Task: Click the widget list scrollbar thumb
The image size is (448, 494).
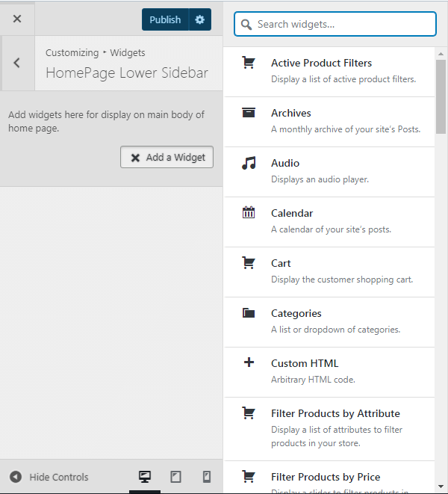Action: [x=441, y=96]
